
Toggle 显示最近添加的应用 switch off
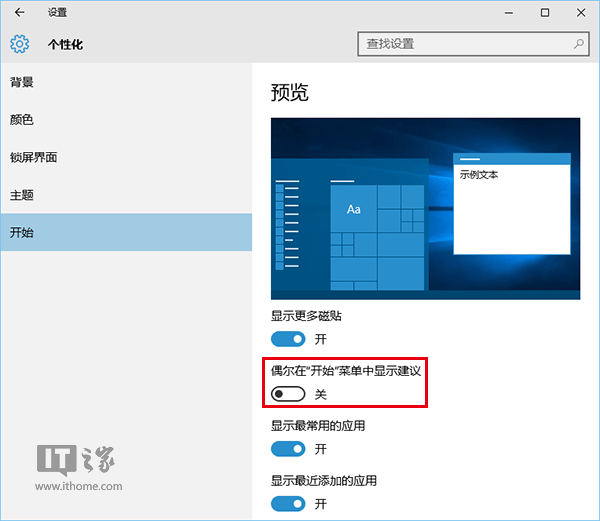click(x=288, y=503)
